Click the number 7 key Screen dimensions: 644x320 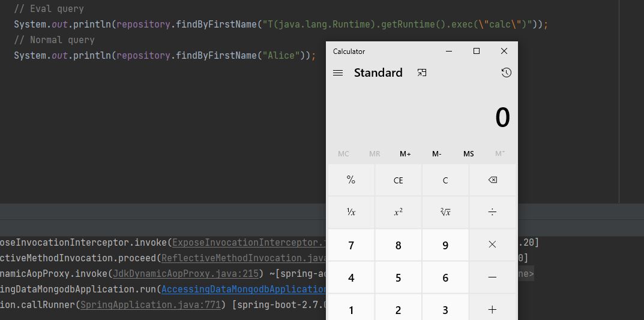point(351,245)
